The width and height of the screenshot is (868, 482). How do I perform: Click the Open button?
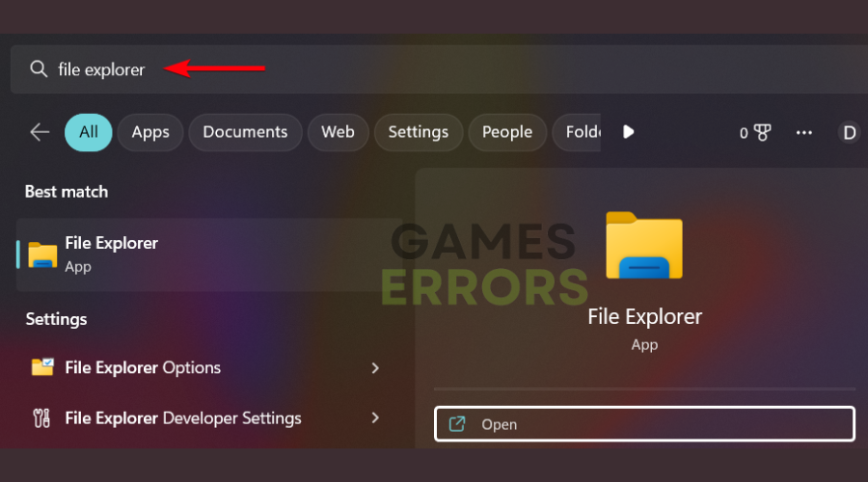click(x=644, y=424)
